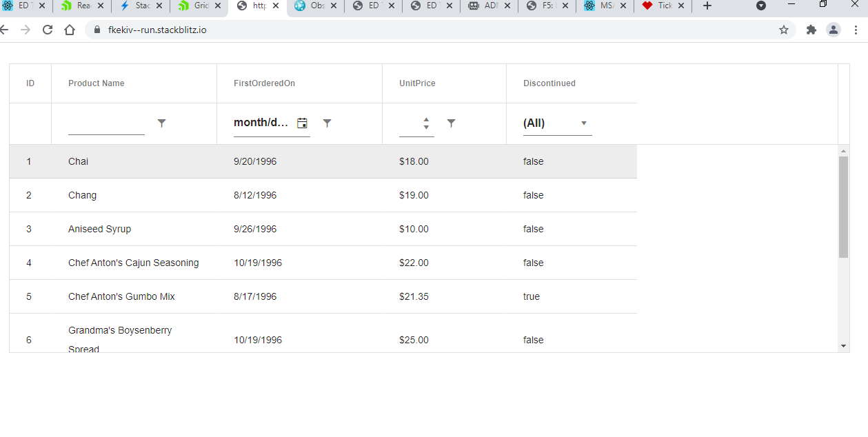
Task: Bookmark this page with the star icon
Action: [x=784, y=30]
